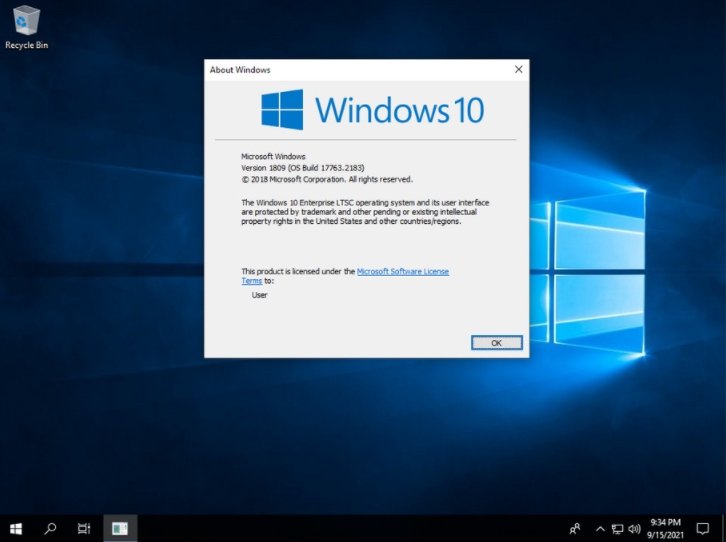The height and width of the screenshot is (542, 726).
Task: Open the clock showing 9:34 PM
Action: click(x=665, y=529)
